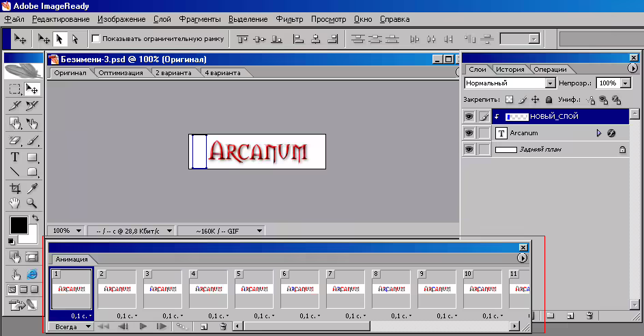The width and height of the screenshot is (644, 336).
Task: Select the Eyedropper tool
Action: click(x=32, y=188)
